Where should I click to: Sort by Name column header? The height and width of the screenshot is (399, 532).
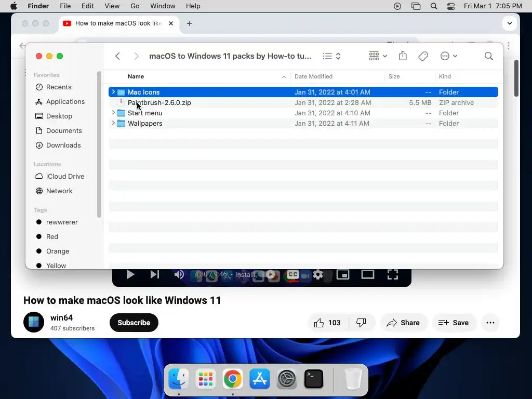click(197, 76)
